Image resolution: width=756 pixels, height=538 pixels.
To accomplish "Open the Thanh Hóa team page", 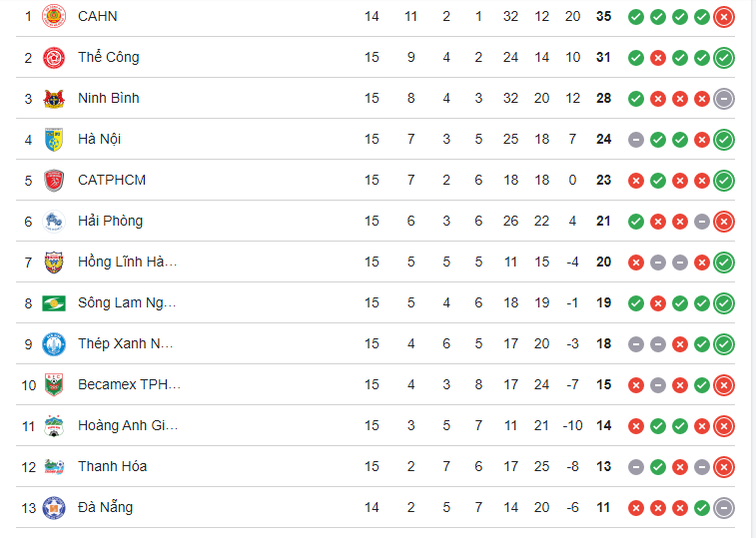I will tap(112, 467).
